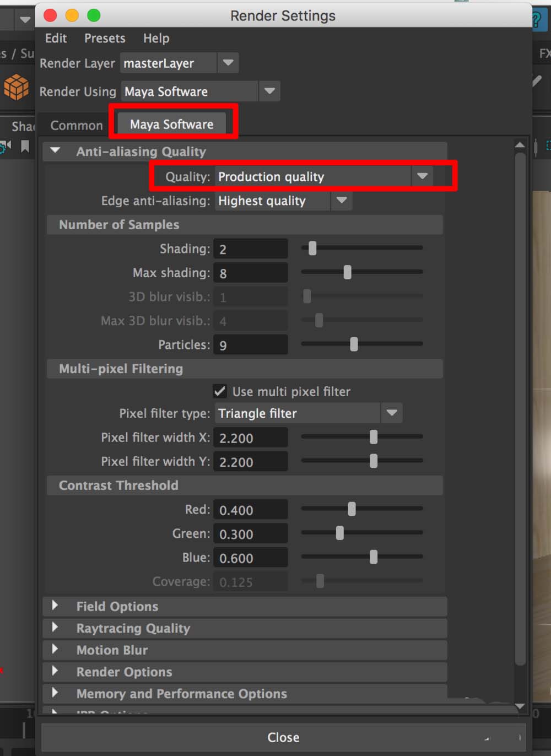
Task: Click the Blue threshold value field
Action: 251,558
